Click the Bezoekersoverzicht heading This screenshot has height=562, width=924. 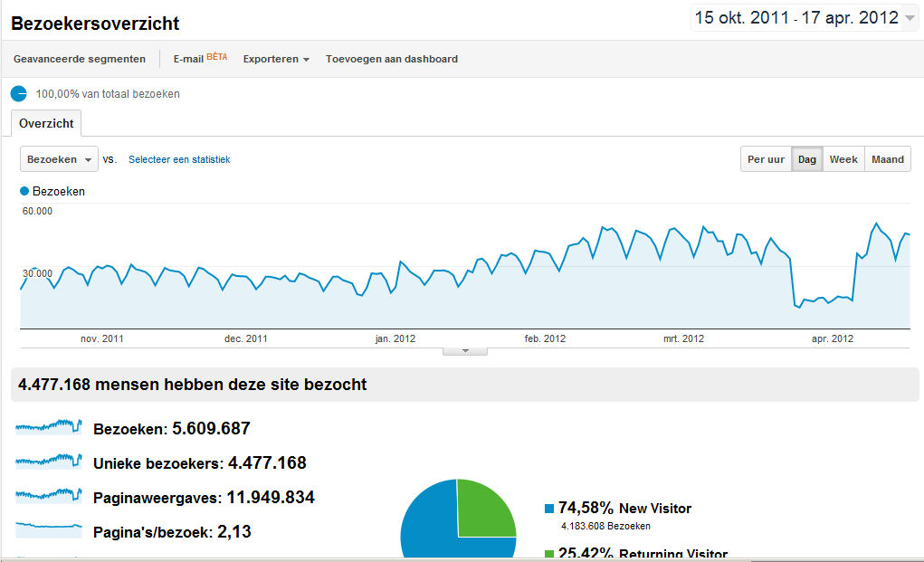(x=95, y=23)
